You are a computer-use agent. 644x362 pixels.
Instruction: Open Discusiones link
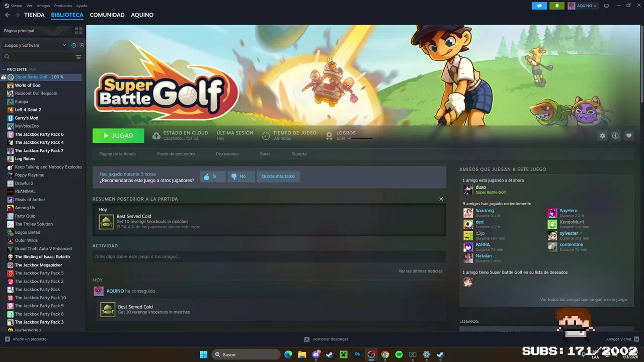point(227,154)
